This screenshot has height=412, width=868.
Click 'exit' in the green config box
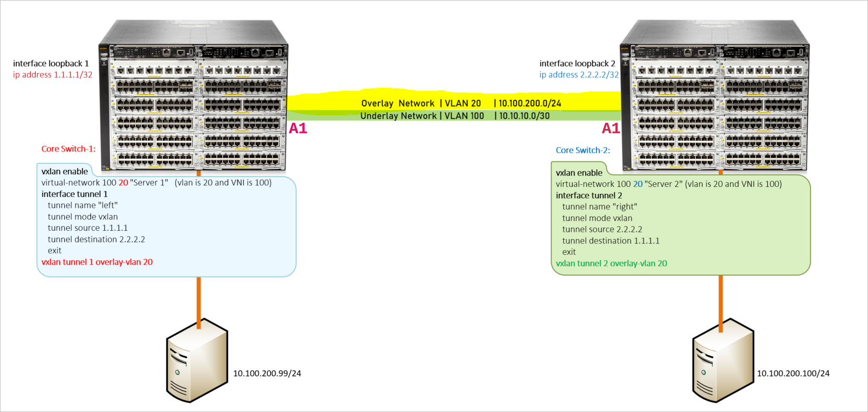click(x=569, y=252)
